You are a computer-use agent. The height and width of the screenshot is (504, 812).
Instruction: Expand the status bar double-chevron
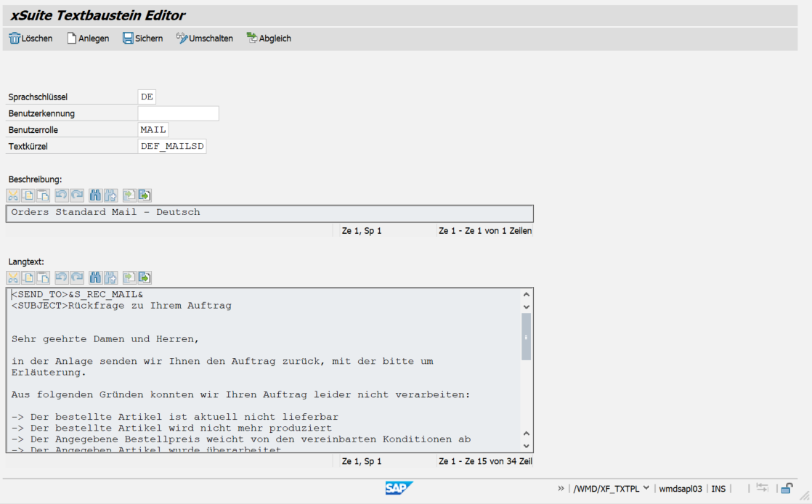(x=561, y=489)
